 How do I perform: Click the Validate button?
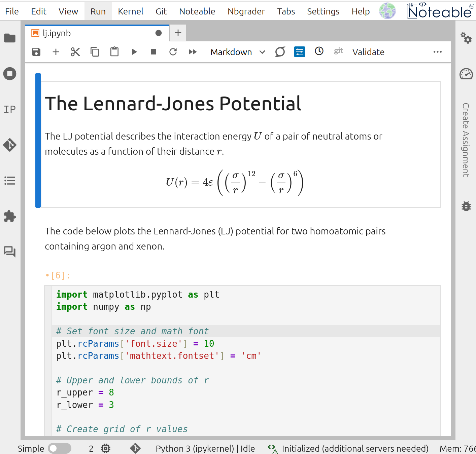(368, 52)
